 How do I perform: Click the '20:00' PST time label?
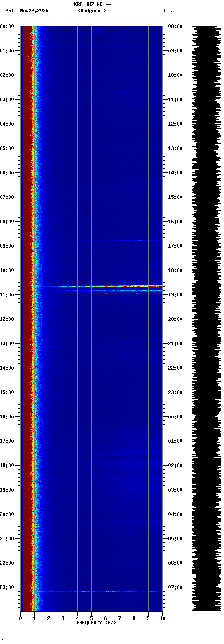(x=7, y=514)
